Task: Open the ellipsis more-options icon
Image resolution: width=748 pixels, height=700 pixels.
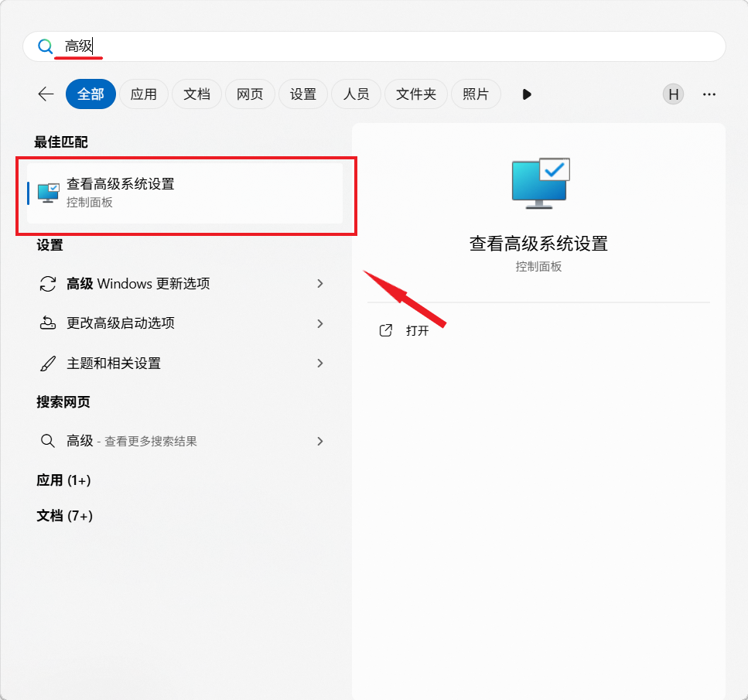Action: (x=709, y=94)
